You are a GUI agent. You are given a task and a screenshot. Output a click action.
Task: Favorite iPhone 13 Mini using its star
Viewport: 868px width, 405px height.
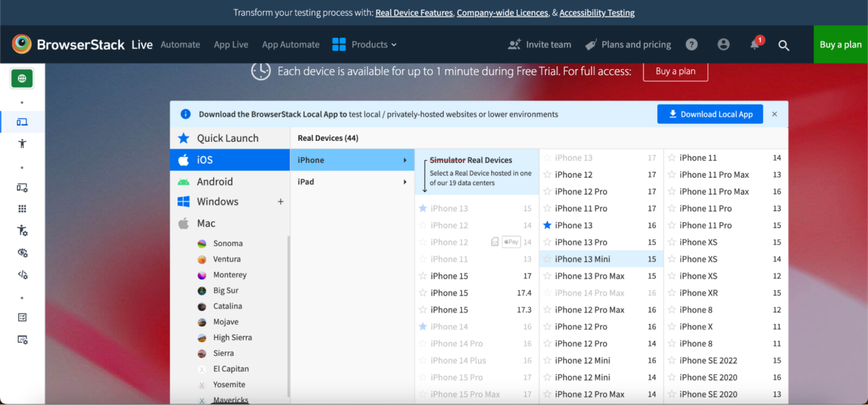[546, 258]
